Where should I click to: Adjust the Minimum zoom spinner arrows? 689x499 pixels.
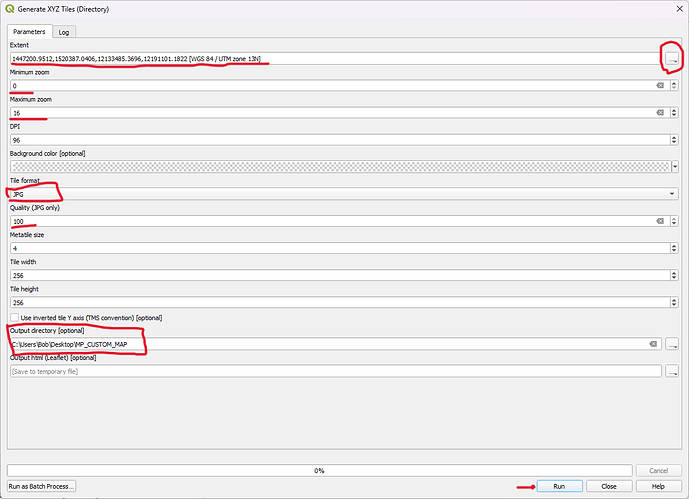674,86
